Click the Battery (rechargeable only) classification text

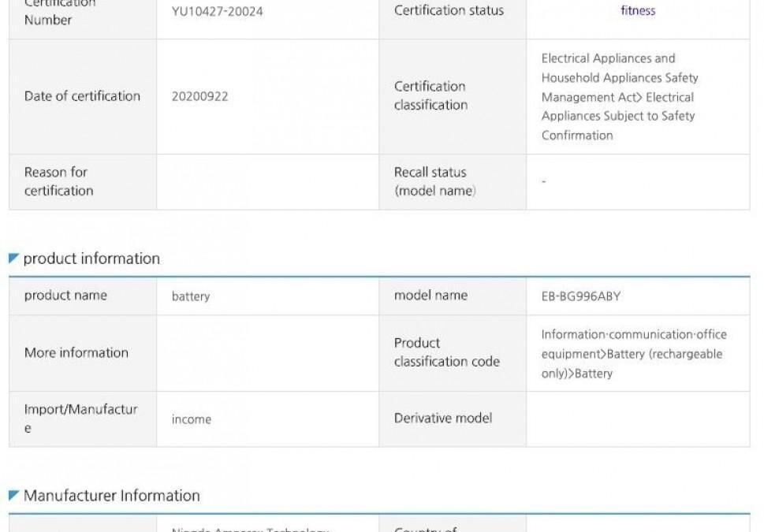tap(633, 354)
